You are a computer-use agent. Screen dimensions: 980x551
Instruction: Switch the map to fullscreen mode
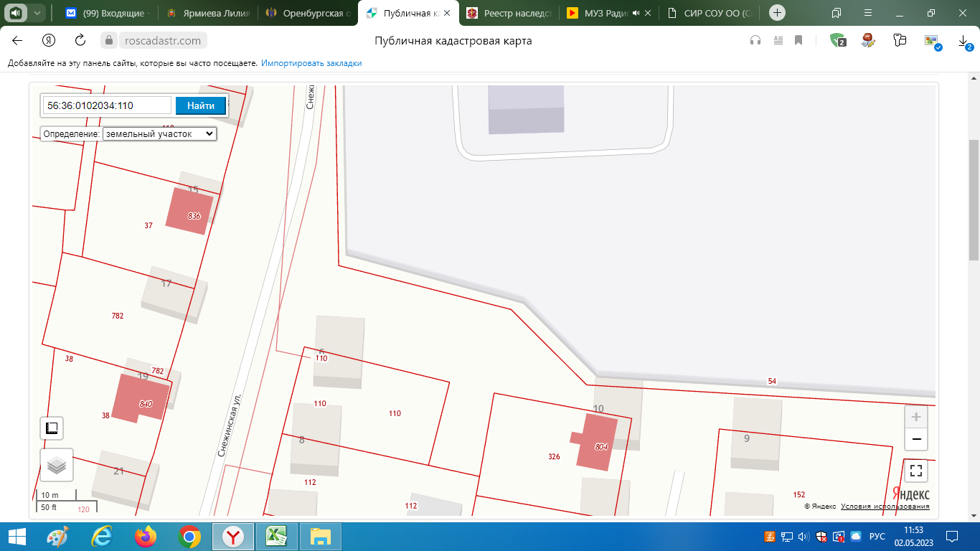915,471
